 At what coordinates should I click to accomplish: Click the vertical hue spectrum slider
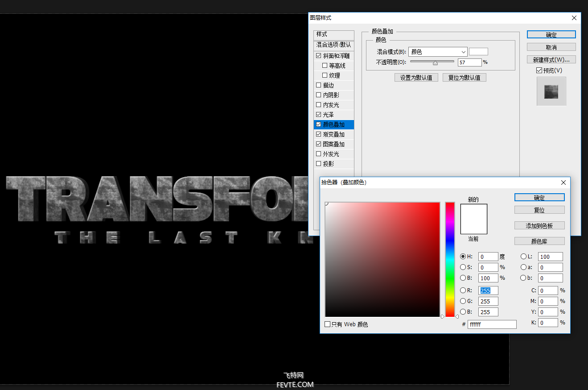click(450, 260)
